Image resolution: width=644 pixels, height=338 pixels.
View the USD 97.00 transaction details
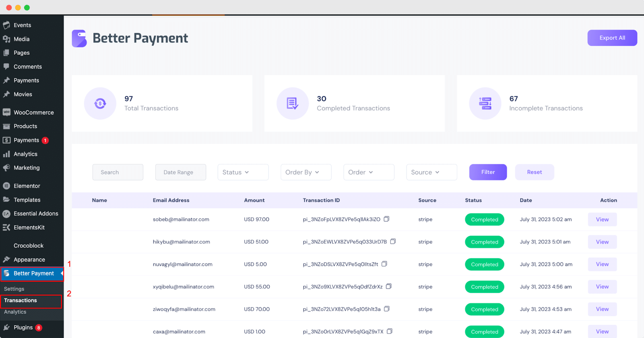602,220
